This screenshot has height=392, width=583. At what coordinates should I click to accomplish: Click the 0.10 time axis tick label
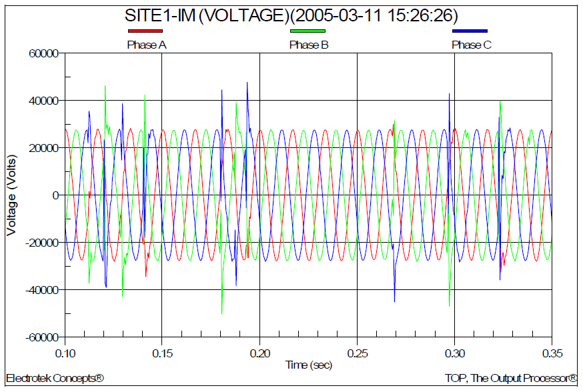(x=65, y=351)
